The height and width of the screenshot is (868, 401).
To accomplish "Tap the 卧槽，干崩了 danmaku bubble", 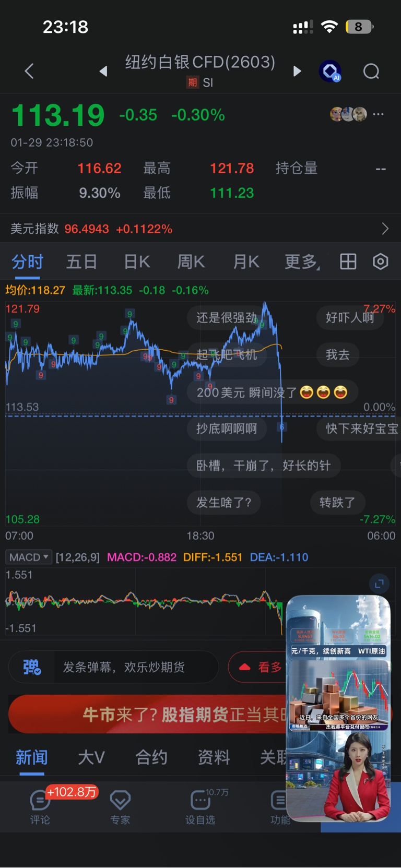I will pyautogui.click(x=264, y=466).
